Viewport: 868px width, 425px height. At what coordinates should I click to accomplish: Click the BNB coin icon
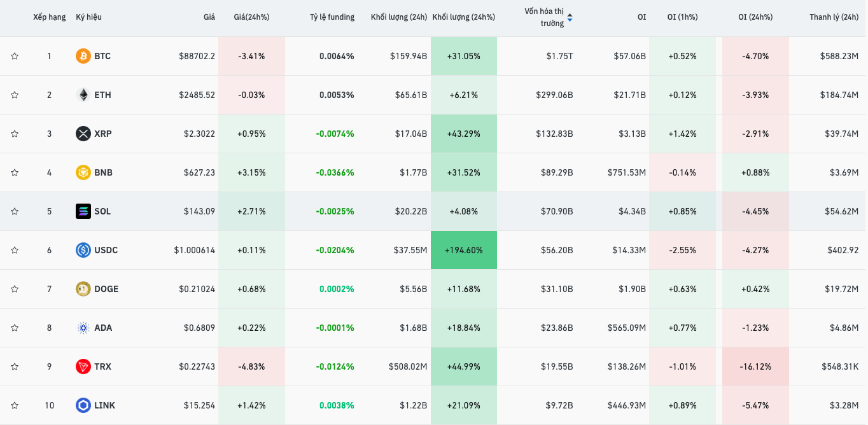tap(83, 172)
